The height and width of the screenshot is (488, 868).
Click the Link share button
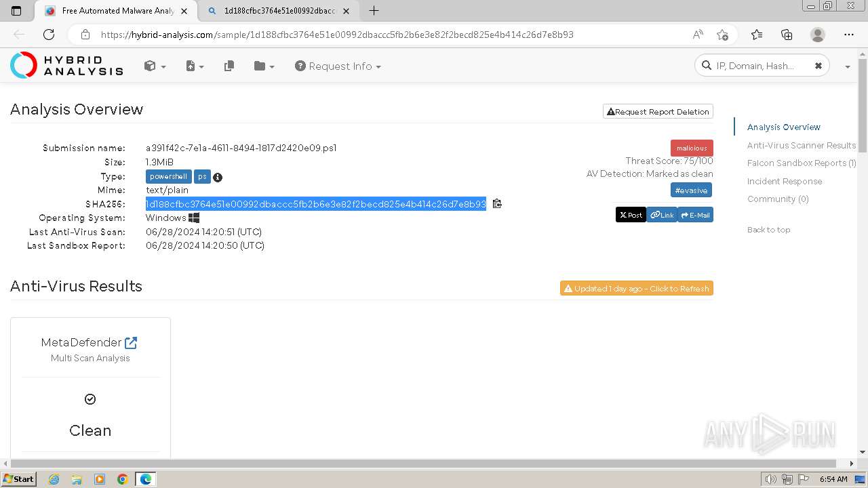(662, 215)
